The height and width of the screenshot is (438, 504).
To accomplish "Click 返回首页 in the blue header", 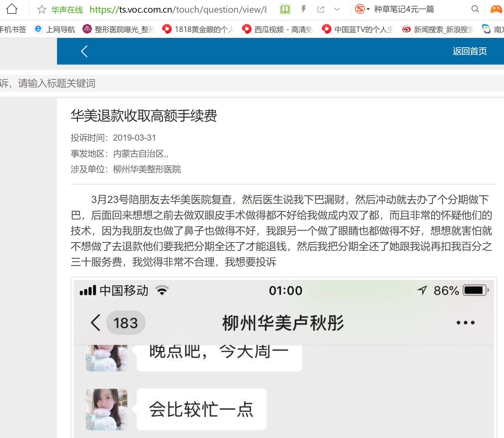I will tap(470, 51).
